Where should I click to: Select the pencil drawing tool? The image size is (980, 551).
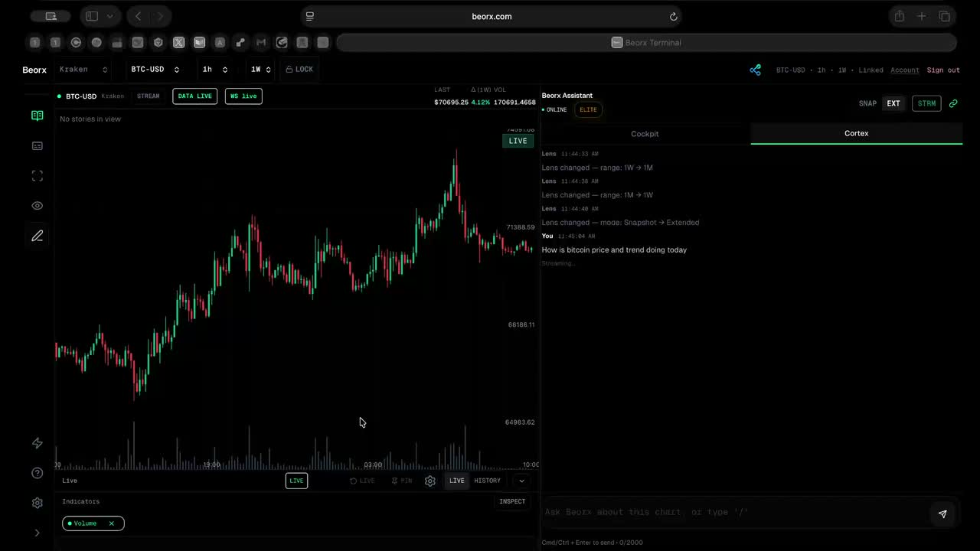[x=37, y=236]
